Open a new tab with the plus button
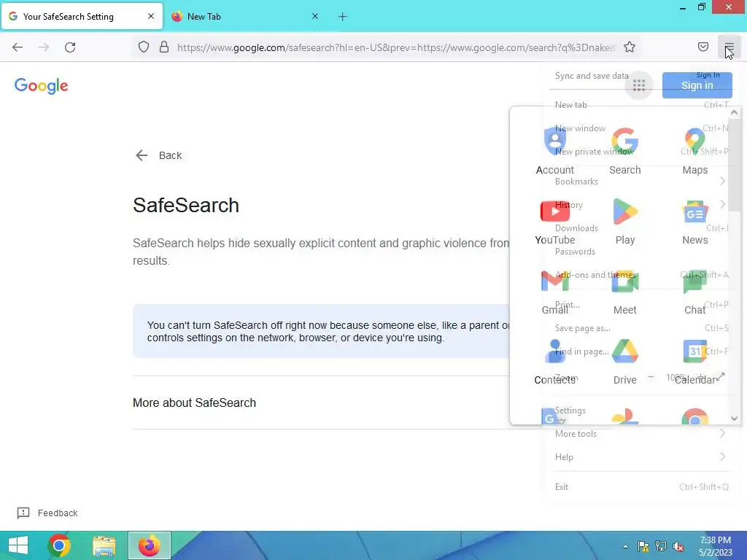 [343, 17]
